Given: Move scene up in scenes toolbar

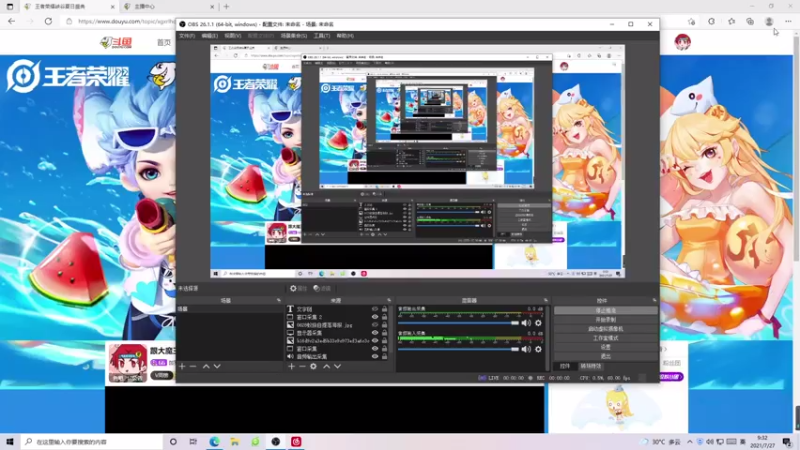Looking at the screenshot, I should (x=206, y=366).
